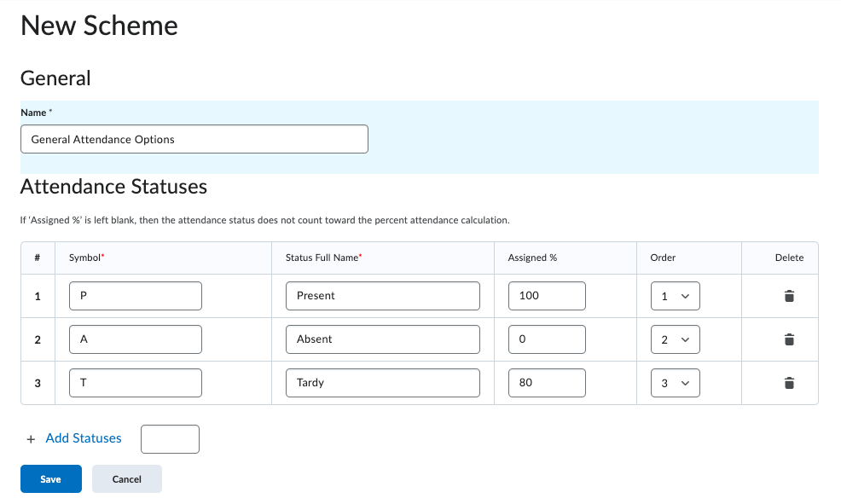841x504 pixels.
Task: Delete the Tardy status row
Action: coord(789,383)
